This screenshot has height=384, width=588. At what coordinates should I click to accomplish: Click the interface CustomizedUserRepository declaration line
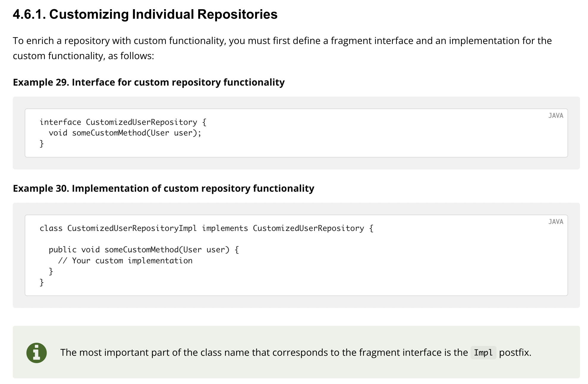123,122
